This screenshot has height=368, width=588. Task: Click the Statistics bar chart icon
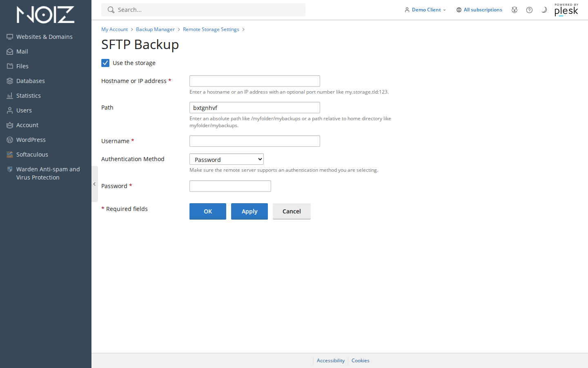point(10,96)
